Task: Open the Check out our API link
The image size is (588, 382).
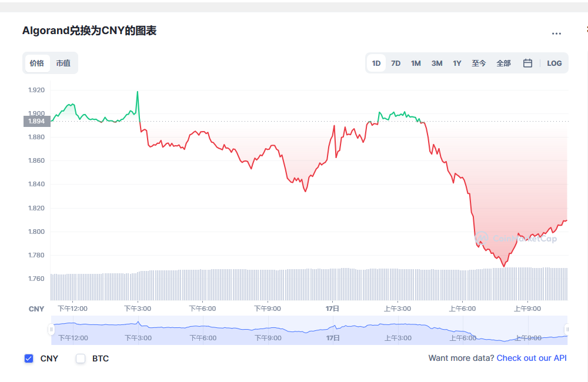Action: [532, 358]
